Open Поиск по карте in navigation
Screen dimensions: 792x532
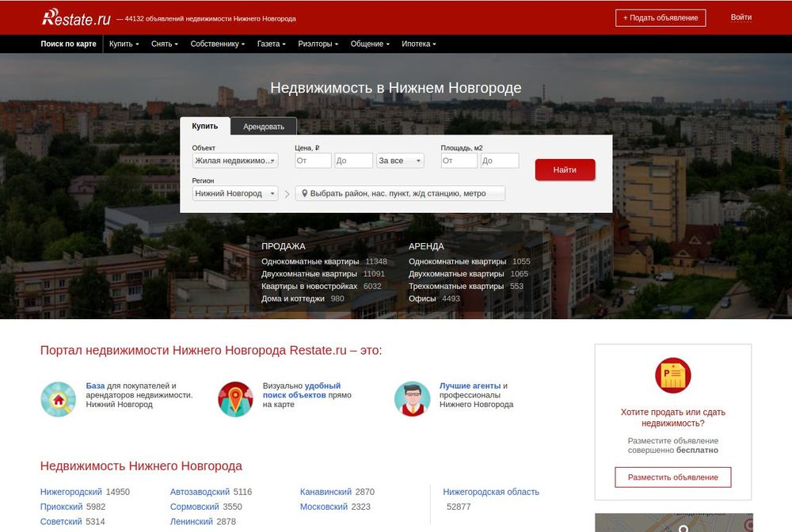click(68, 44)
